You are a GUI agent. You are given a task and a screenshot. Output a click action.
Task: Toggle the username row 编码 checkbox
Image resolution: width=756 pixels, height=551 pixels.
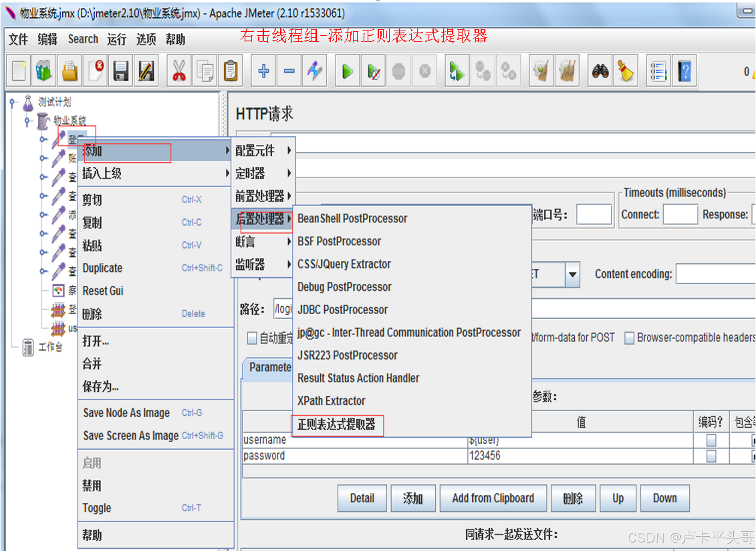[711, 440]
